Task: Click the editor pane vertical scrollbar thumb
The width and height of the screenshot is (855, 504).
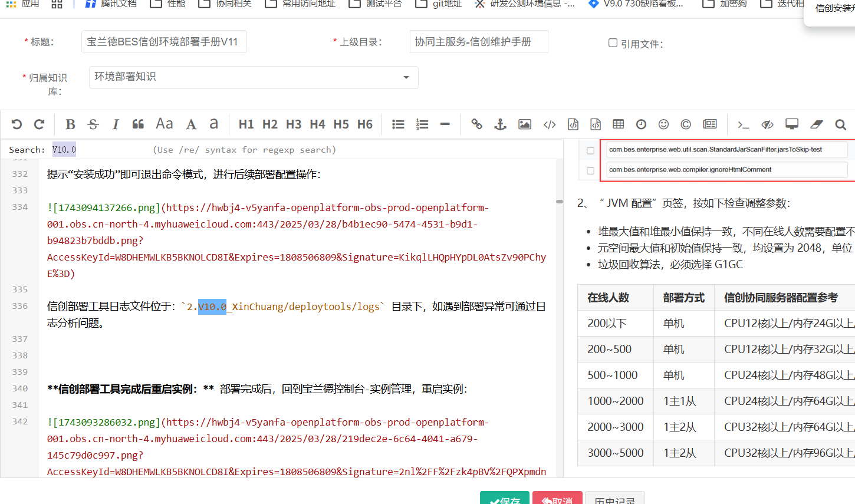Action: tap(560, 202)
